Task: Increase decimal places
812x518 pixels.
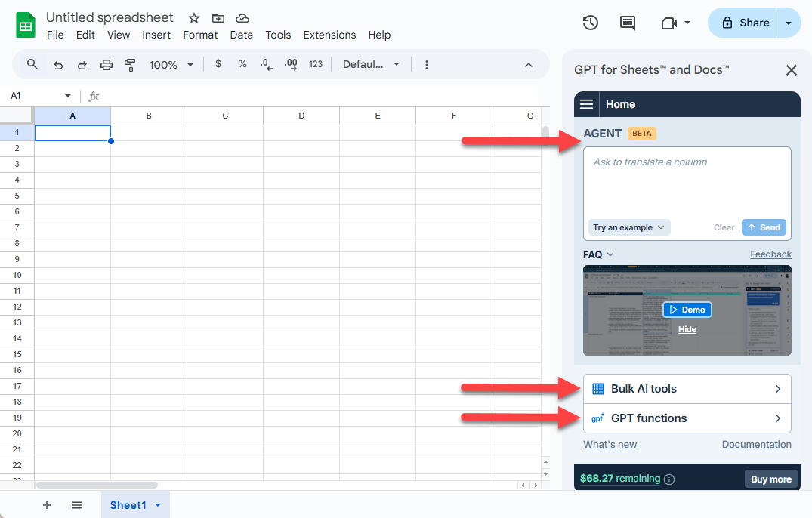Action: coord(291,65)
